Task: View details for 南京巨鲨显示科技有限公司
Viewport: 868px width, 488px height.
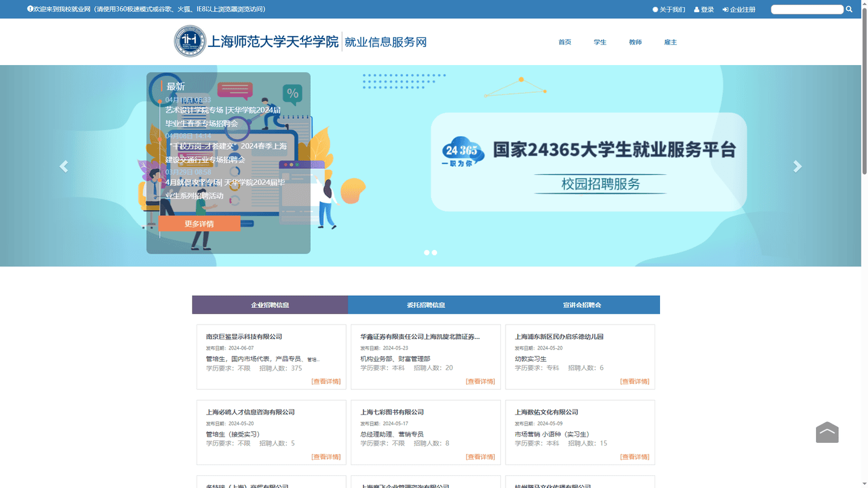Action: pyautogui.click(x=326, y=381)
